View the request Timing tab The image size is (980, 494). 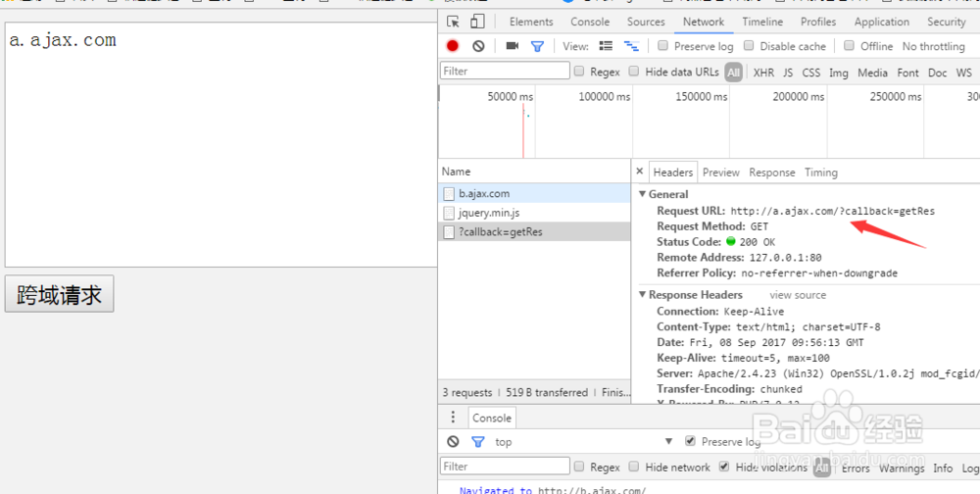[820, 172]
